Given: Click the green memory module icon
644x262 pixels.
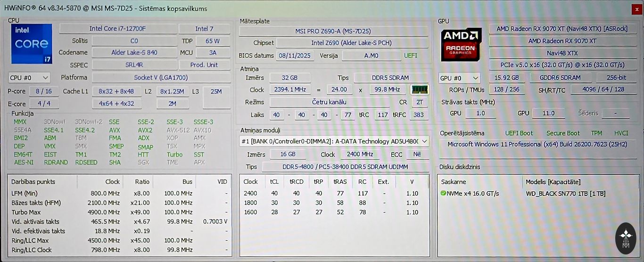Looking at the screenshot, I should [x=419, y=90].
